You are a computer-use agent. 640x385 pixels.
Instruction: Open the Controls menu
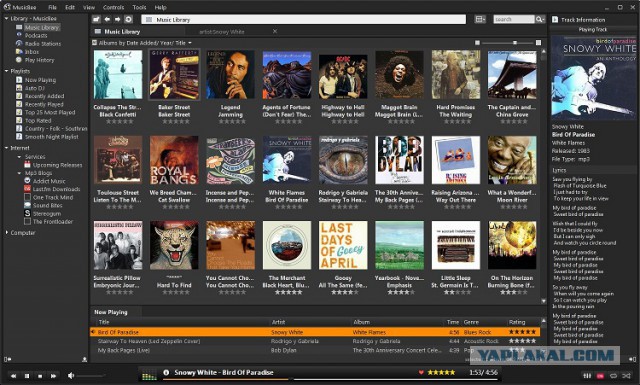click(x=113, y=7)
